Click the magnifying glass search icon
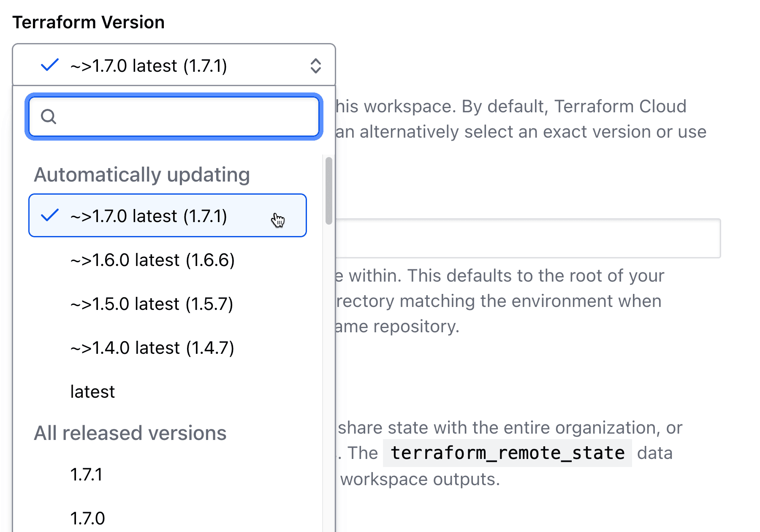Screen dimensions: 760x532 point(49,117)
